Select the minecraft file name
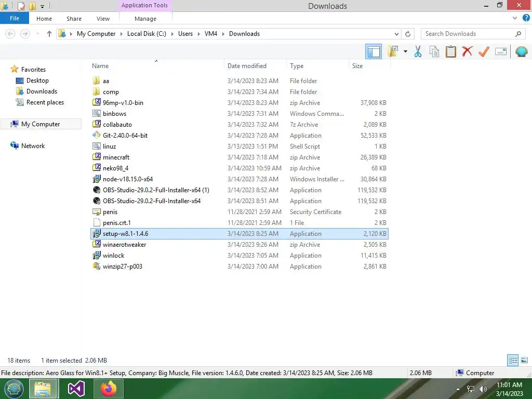This screenshot has height=399, width=532. pyautogui.click(x=116, y=157)
